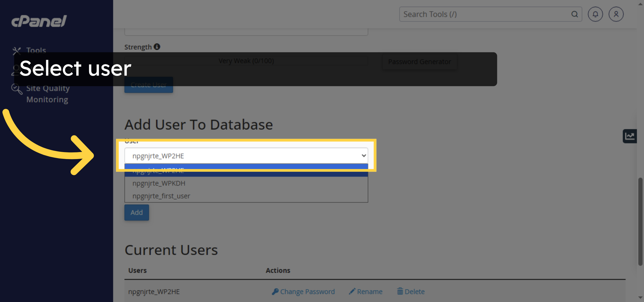The width and height of the screenshot is (644, 302).
Task: Click the cPanel logo
Action: (38, 21)
